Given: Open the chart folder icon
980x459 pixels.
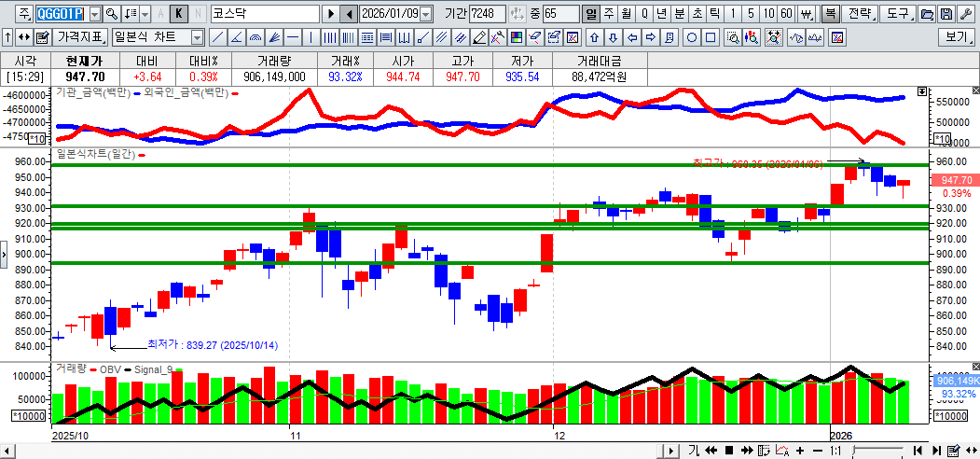Looking at the screenshot, I should point(926,14).
